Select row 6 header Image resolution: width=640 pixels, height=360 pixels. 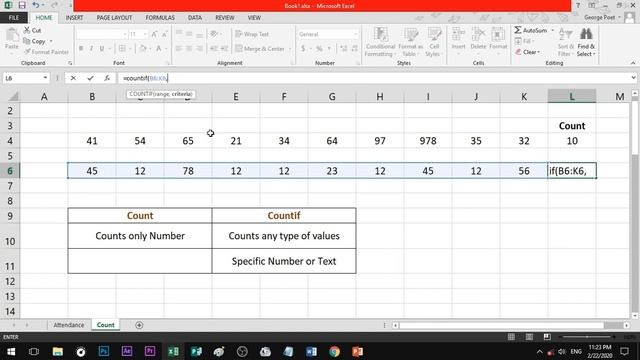pos(10,171)
